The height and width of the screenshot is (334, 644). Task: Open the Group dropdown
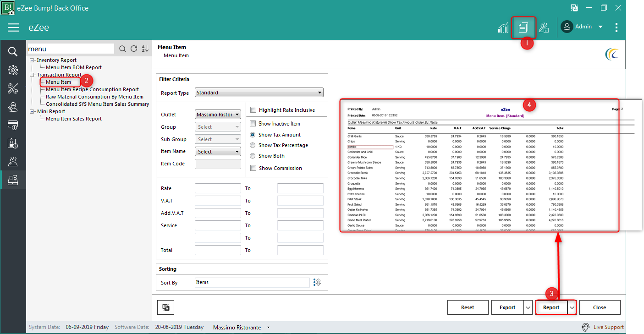218,127
